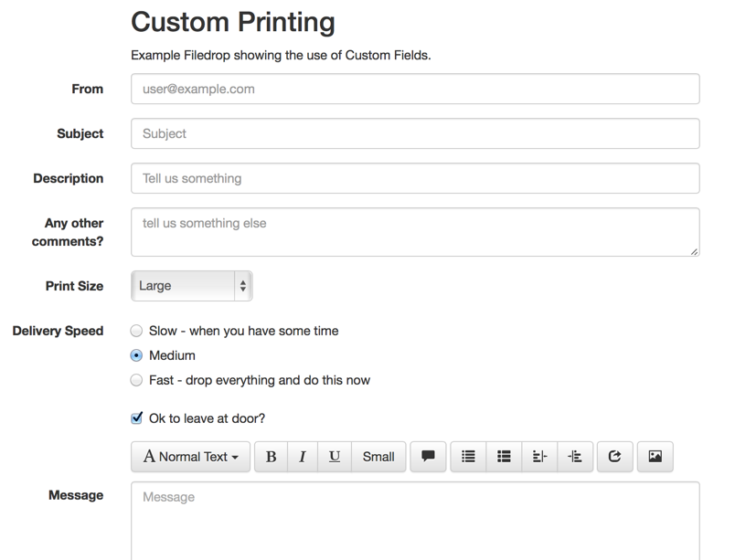
Task: Click the Small text size button
Action: (x=378, y=457)
